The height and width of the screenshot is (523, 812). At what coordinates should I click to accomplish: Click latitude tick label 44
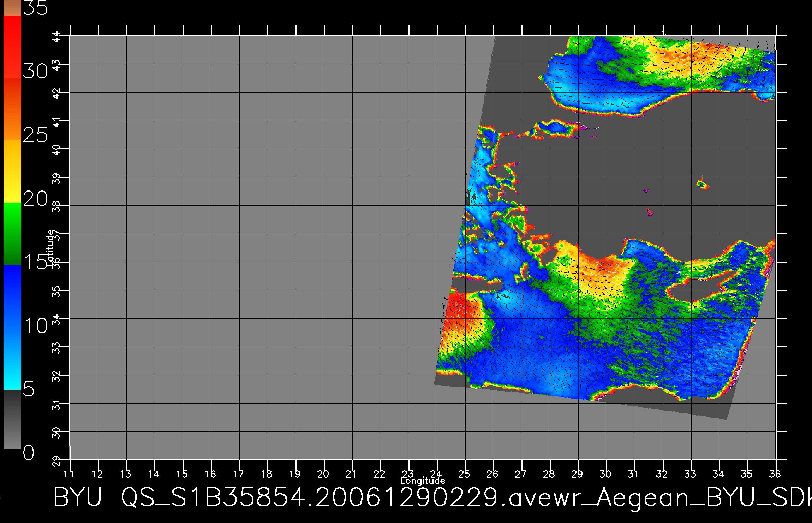[x=56, y=37]
